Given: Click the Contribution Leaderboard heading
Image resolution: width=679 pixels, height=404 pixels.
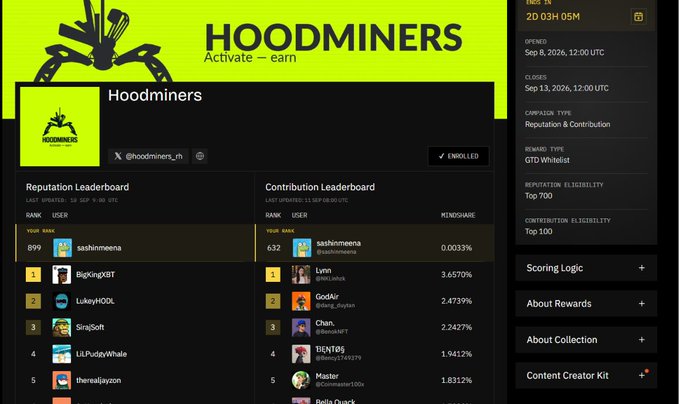Looking at the screenshot, I should point(320,187).
